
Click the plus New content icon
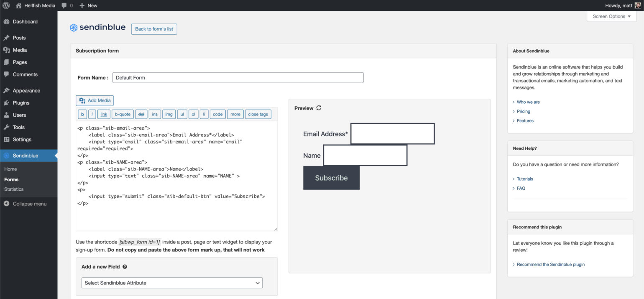[82, 5]
